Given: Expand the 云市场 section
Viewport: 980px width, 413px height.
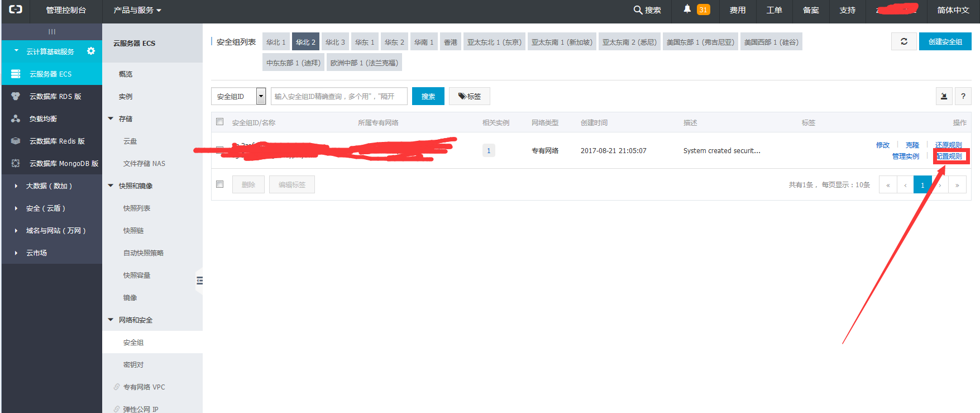Looking at the screenshot, I should point(16,253).
